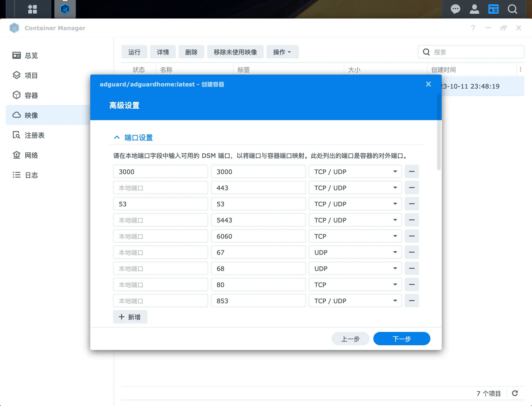Open protocol dropdown for port 853
The image size is (532, 406).
tap(355, 301)
